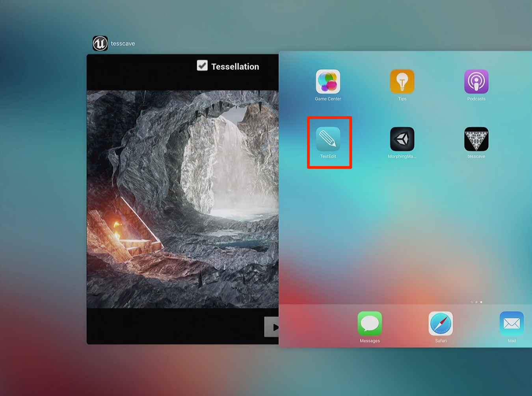Open Messages from the dock

pyautogui.click(x=370, y=324)
